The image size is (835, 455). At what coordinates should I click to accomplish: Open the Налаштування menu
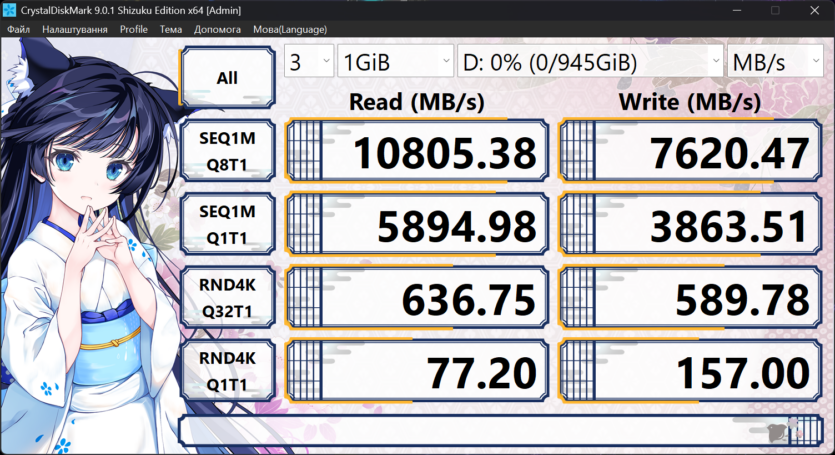pyautogui.click(x=75, y=29)
